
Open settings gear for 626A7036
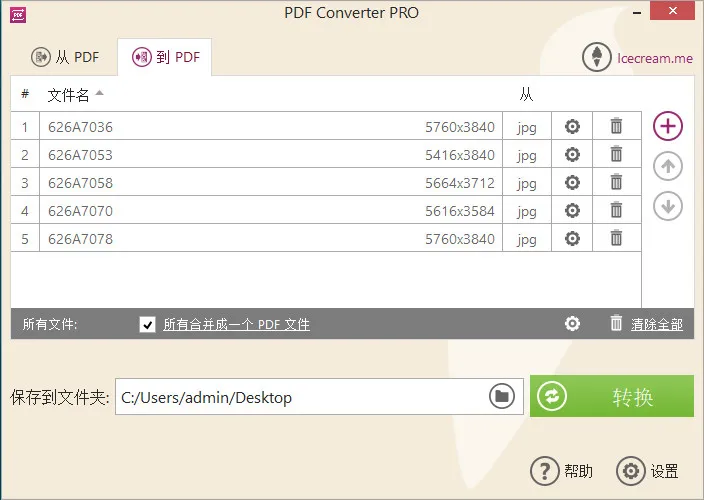572,127
